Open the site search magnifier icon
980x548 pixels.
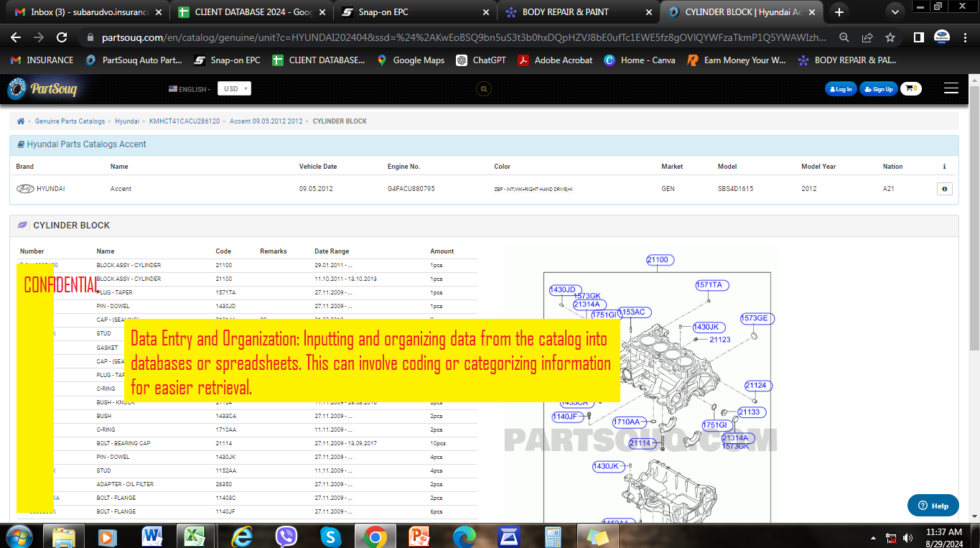[484, 89]
